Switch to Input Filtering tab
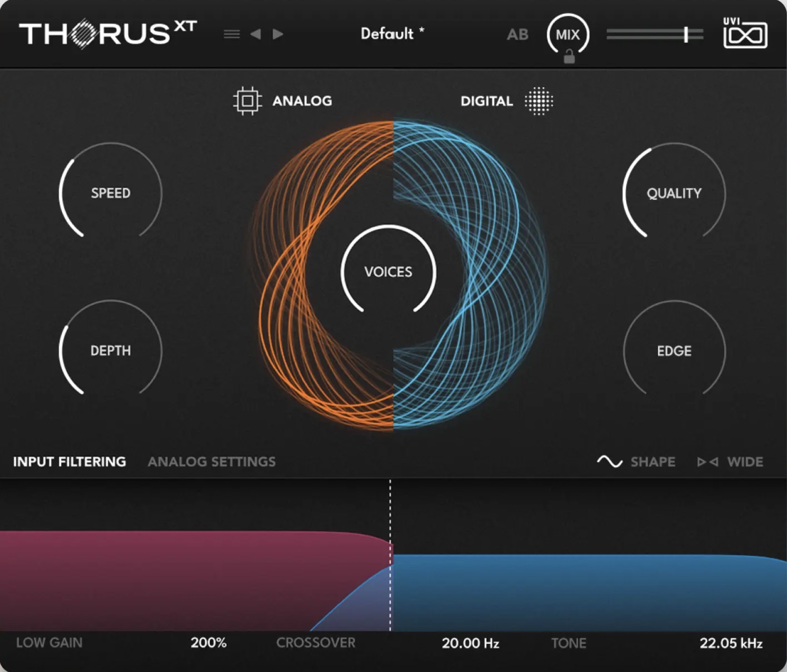This screenshot has width=787, height=672. point(70,462)
